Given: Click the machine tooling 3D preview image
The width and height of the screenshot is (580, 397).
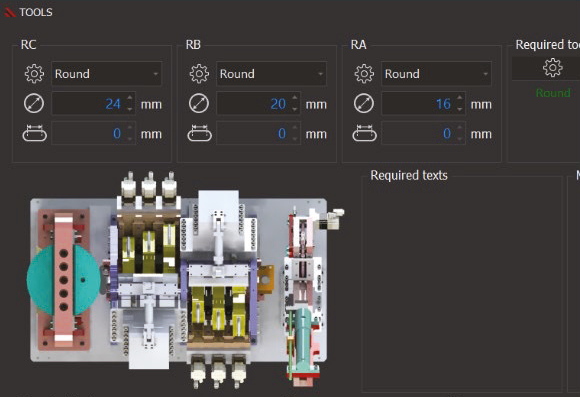Looking at the screenshot, I should pos(185,279).
